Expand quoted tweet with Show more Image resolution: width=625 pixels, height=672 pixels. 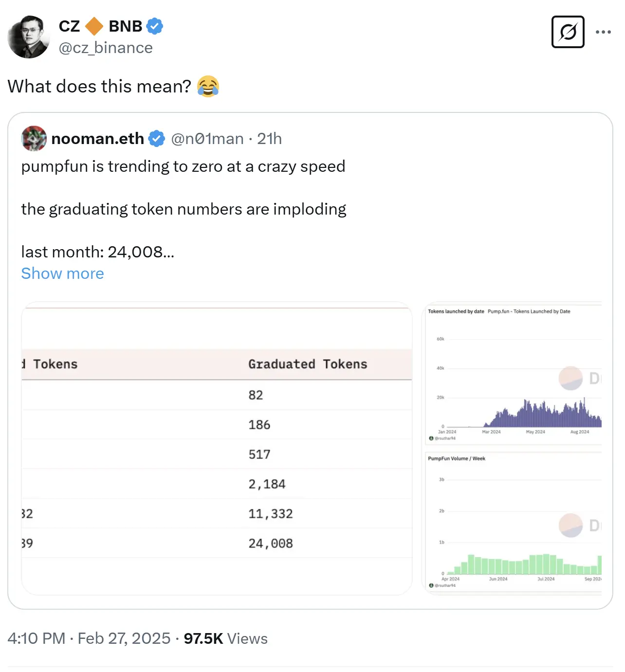[62, 273]
